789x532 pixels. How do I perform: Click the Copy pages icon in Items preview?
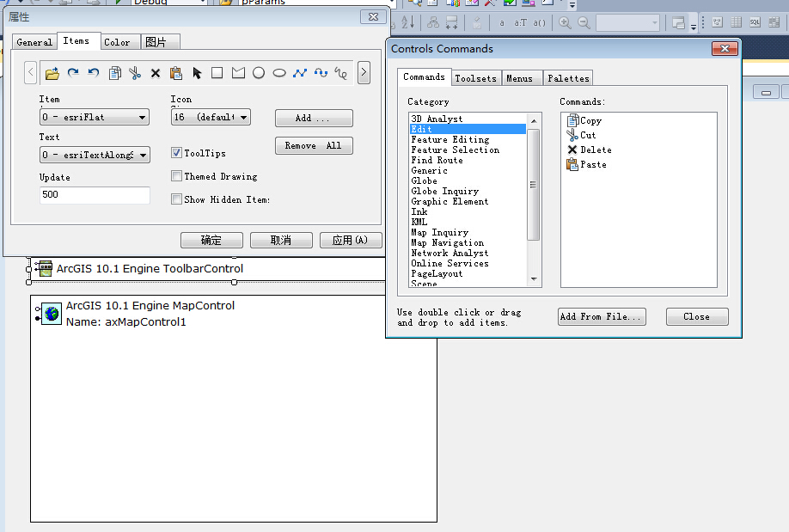(x=114, y=74)
